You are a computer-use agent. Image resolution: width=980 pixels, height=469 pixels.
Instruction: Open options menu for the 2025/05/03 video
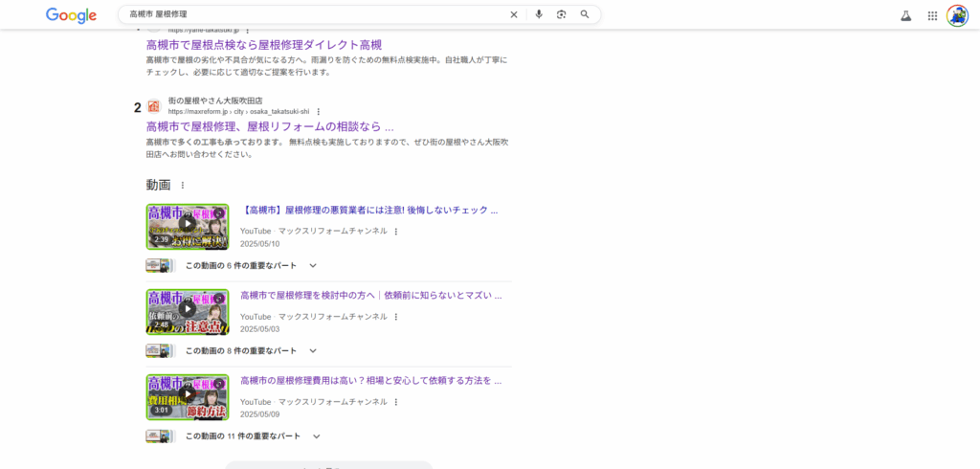coord(396,317)
